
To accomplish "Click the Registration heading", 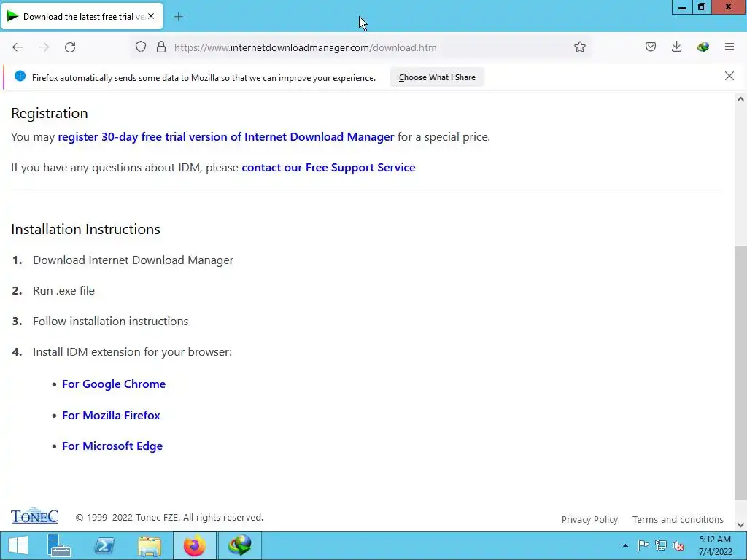I will click(50, 113).
